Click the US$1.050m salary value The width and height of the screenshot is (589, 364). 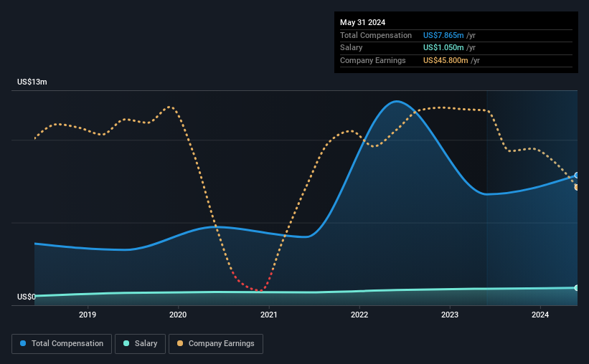(x=443, y=48)
